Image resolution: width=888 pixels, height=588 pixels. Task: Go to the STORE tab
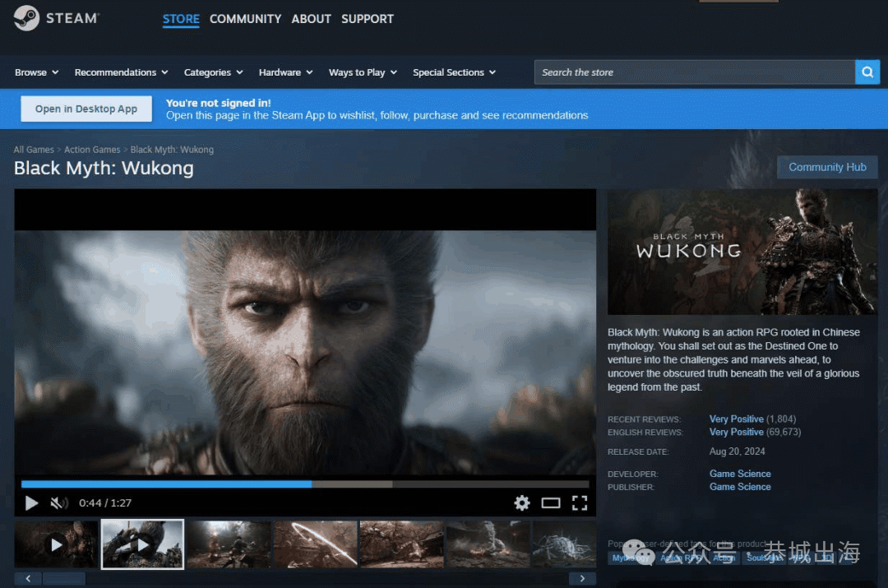pos(181,19)
